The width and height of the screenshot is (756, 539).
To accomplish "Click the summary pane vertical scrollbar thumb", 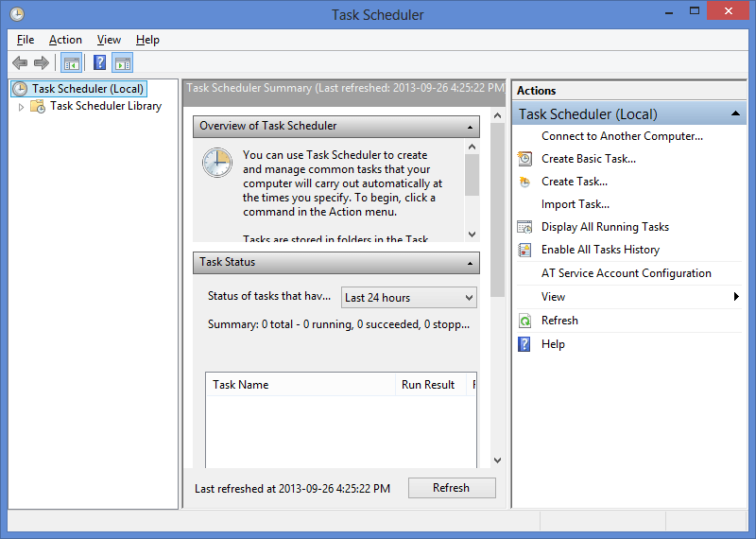I will 498,210.
